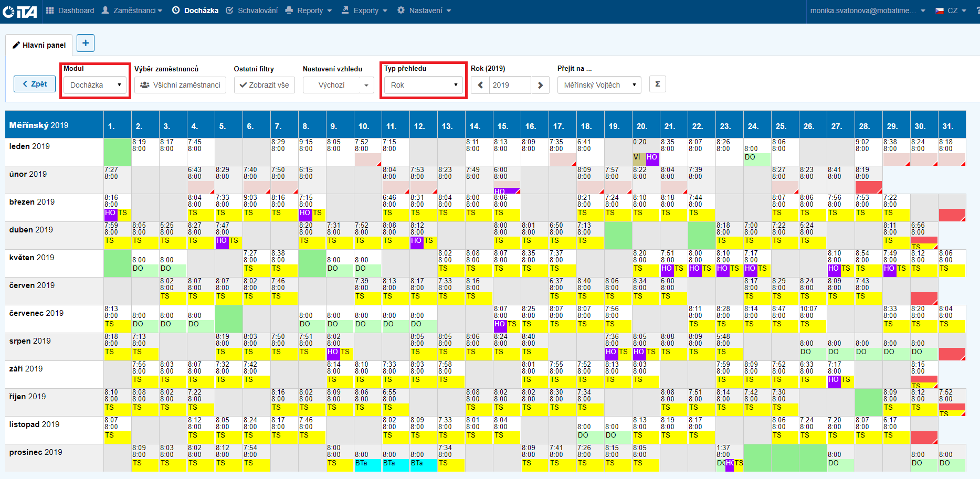980x479 pixels.
Task: Click the sigma summary icon
Action: 657,84
